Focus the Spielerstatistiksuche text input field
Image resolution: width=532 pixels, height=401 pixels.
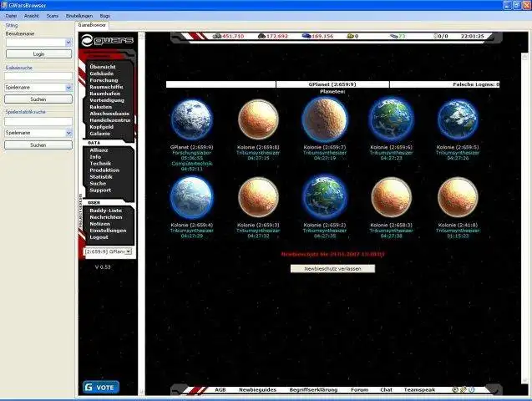[38, 121]
